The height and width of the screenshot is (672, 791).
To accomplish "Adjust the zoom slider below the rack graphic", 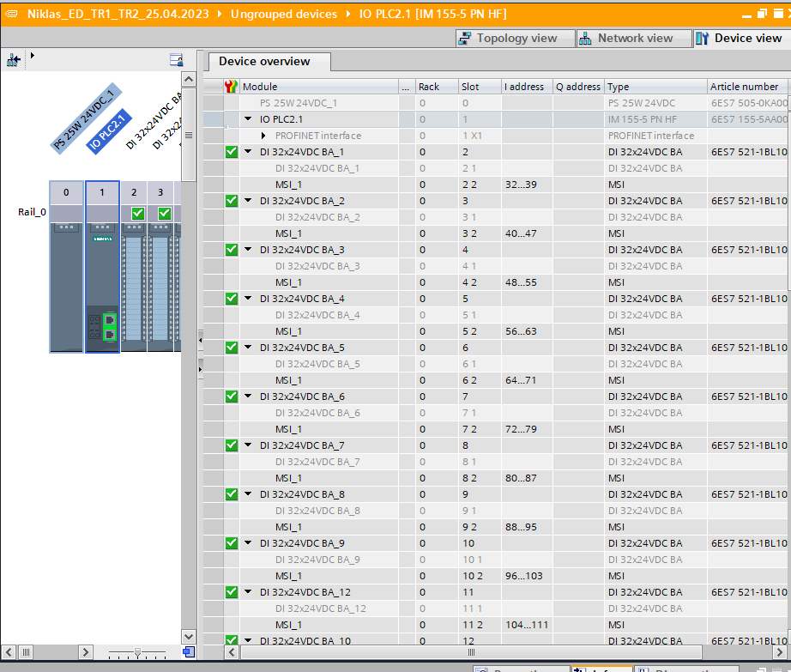I will (x=137, y=653).
